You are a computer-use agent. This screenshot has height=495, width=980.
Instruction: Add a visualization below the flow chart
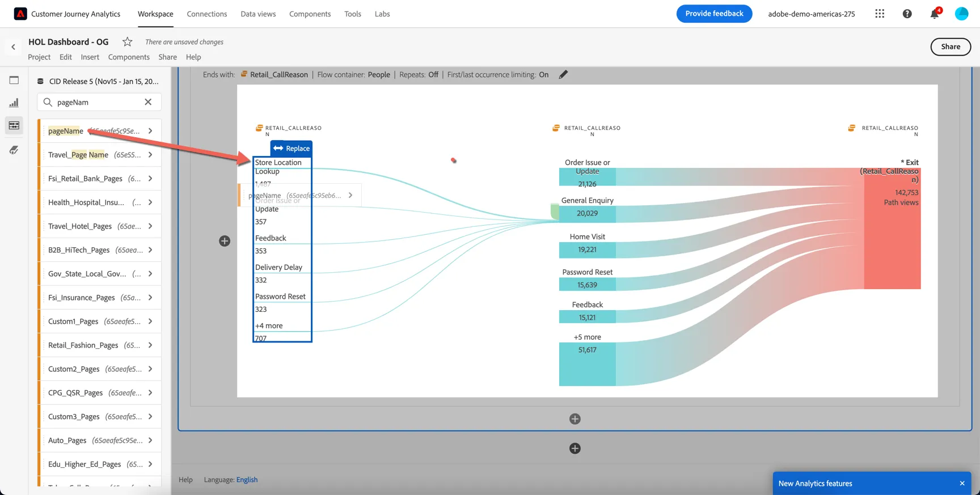point(575,419)
